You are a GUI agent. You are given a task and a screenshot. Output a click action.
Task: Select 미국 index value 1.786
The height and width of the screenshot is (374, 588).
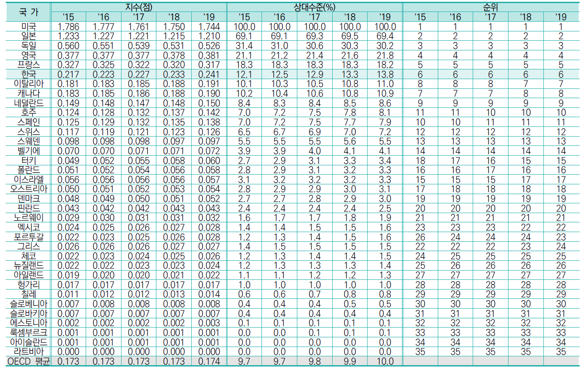click(x=68, y=27)
